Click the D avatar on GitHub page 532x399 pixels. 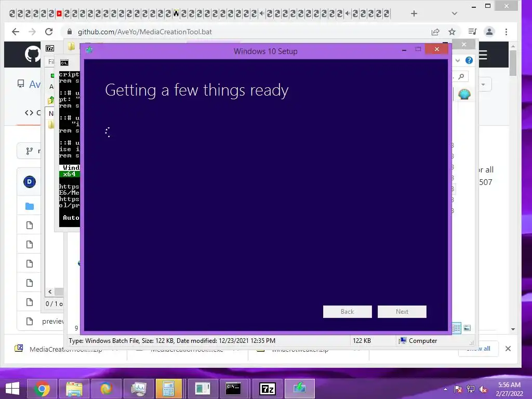[30, 182]
